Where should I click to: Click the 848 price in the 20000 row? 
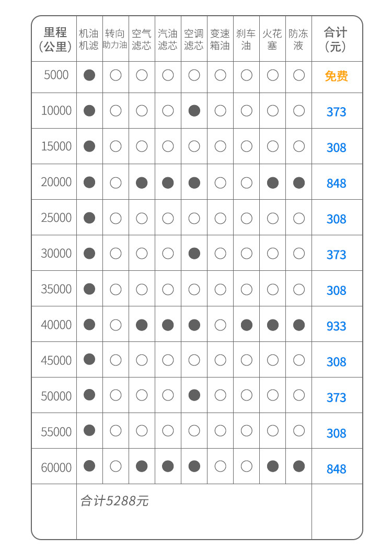point(336,184)
